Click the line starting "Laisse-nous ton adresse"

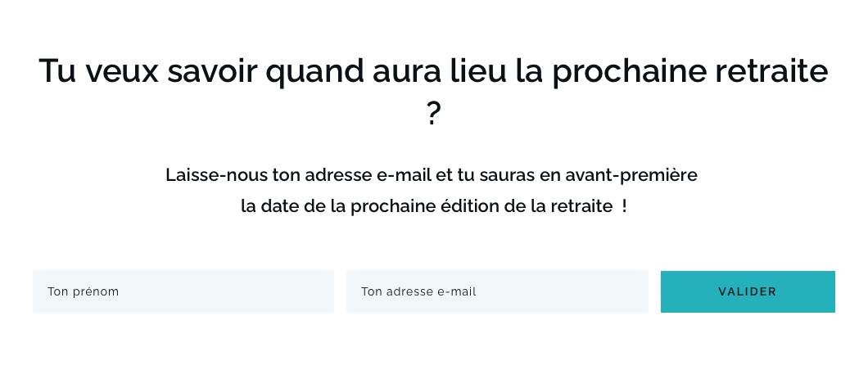(x=432, y=175)
